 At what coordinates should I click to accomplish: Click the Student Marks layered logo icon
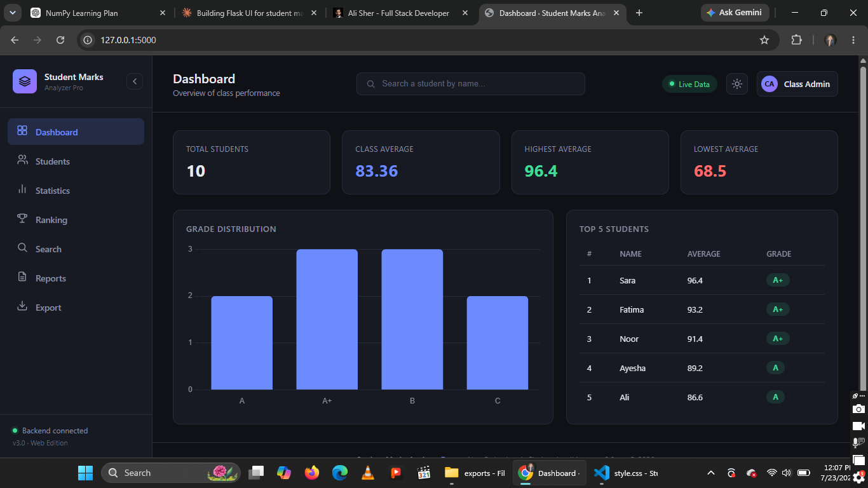point(25,81)
